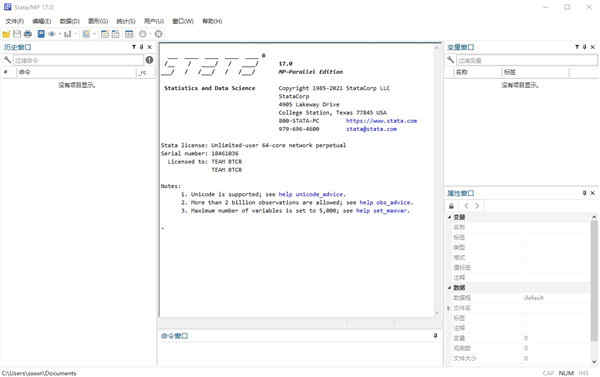The image size is (600, 377).
Task: Click the help unicode_advice link
Action: click(x=311, y=194)
